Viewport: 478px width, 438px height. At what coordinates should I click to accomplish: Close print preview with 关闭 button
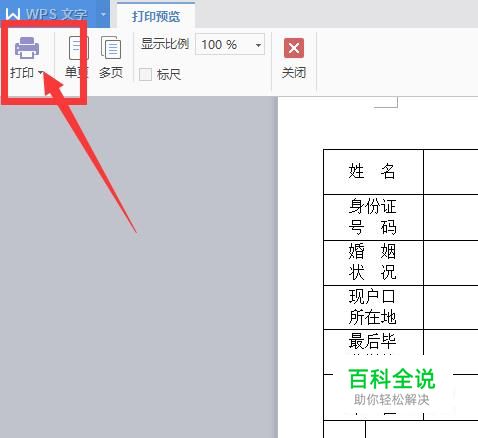pyautogui.click(x=294, y=58)
